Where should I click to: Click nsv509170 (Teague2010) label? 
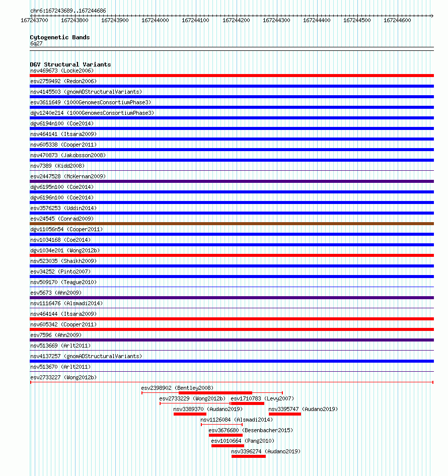[63, 282]
